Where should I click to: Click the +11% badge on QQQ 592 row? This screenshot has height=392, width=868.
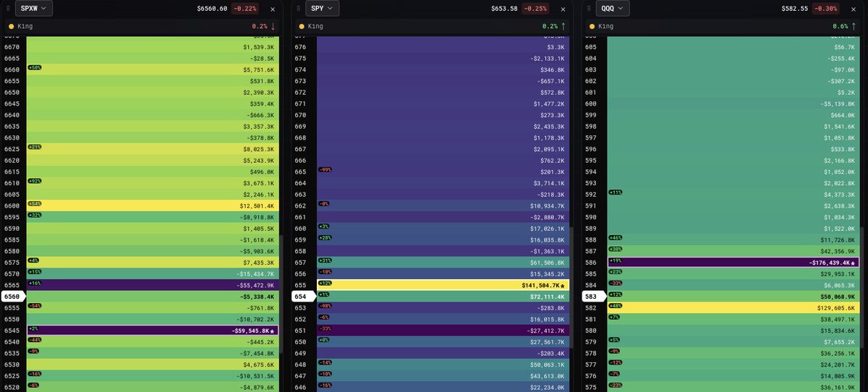pos(616,192)
